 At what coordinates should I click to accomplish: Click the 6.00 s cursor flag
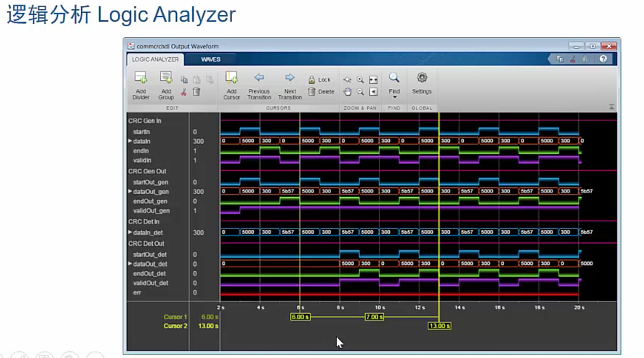[x=300, y=317]
